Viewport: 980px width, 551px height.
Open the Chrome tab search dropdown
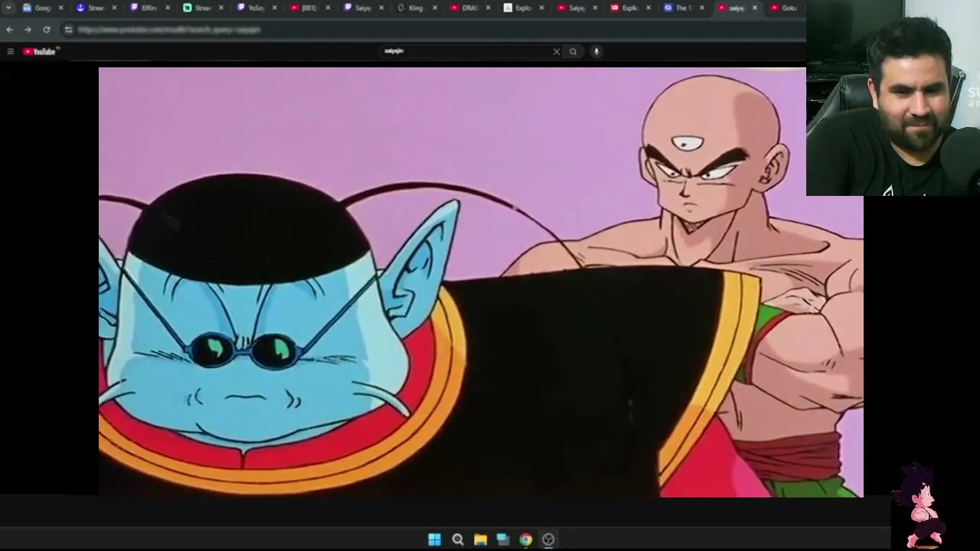coord(8,8)
